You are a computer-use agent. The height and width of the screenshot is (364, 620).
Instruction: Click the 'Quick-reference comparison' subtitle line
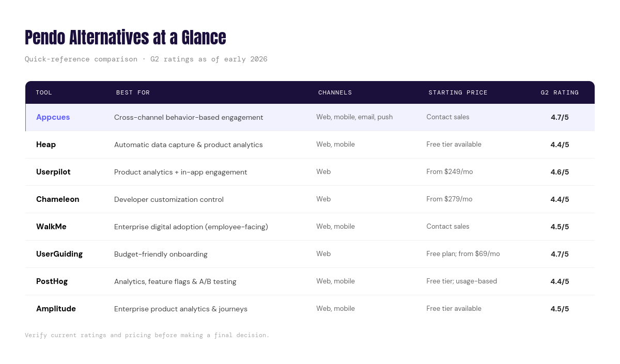[x=146, y=59]
